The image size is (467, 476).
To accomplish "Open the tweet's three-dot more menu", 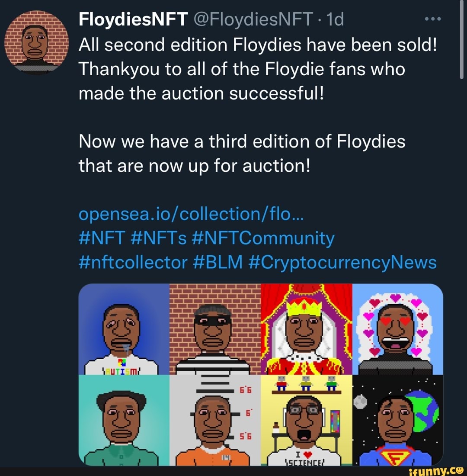I will (432, 19).
